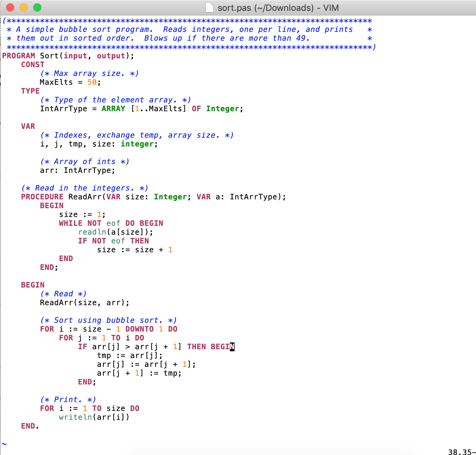Click the orange number 50 after MaxElts
The height and width of the screenshot is (455, 476).
pos(92,82)
